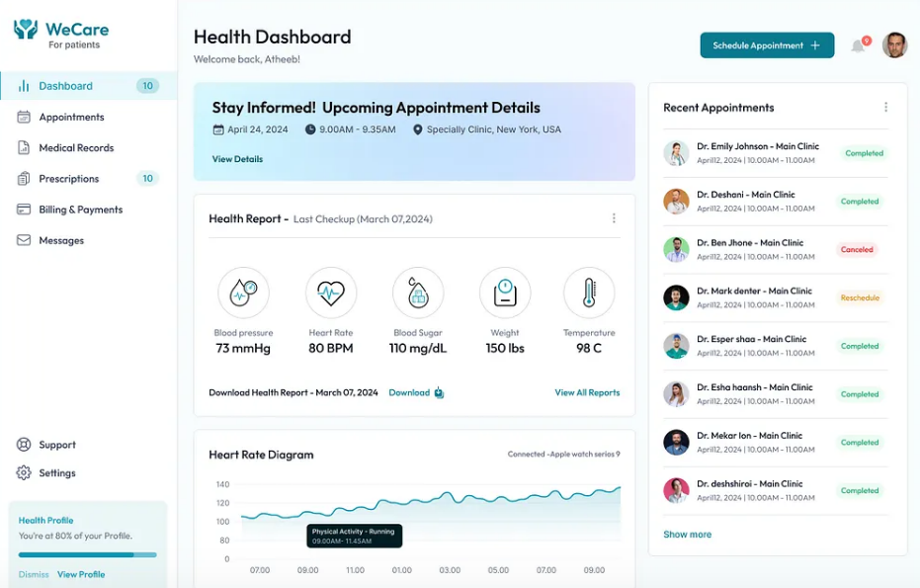Click Atheeb's profile avatar
This screenshot has height=588, width=920.
894,45
